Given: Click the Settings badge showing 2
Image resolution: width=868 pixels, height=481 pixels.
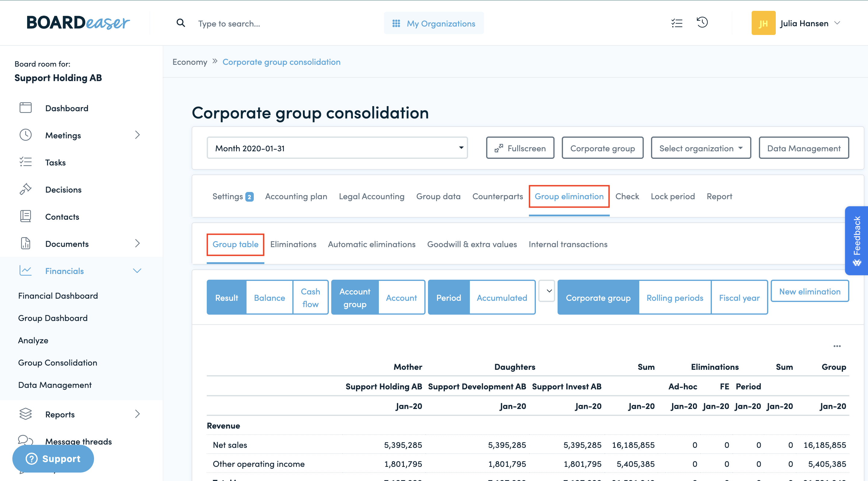Looking at the screenshot, I should tap(249, 197).
